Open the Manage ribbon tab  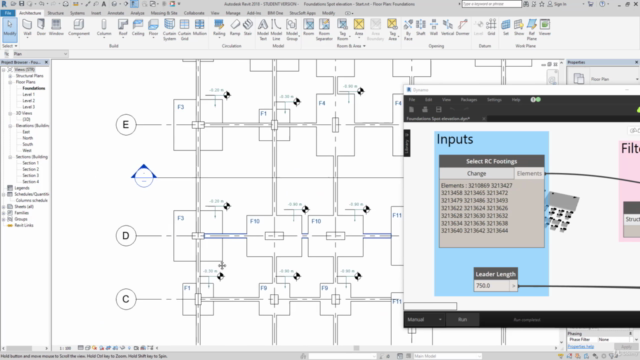pyautogui.click(x=233, y=13)
